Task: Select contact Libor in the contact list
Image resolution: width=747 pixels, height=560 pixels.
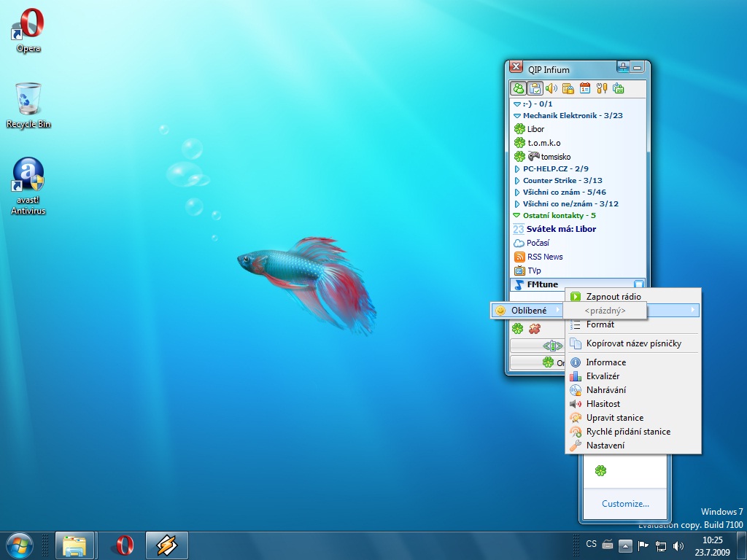Action: pyautogui.click(x=535, y=129)
